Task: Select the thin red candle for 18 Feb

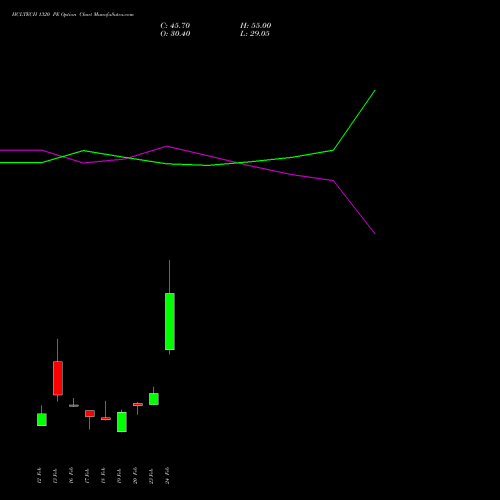Action: click(106, 419)
